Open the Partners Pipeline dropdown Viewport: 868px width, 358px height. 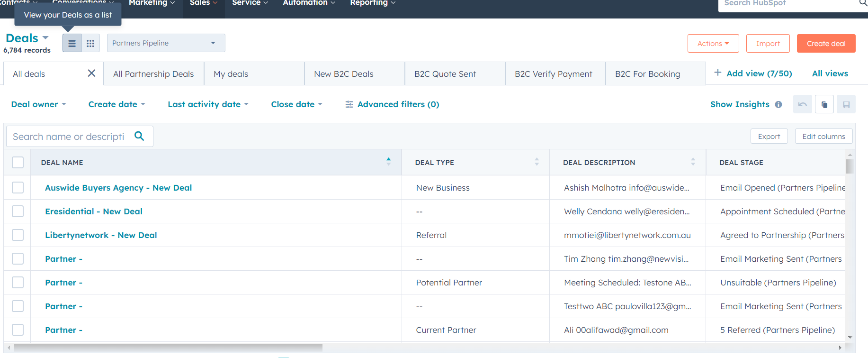(x=166, y=43)
